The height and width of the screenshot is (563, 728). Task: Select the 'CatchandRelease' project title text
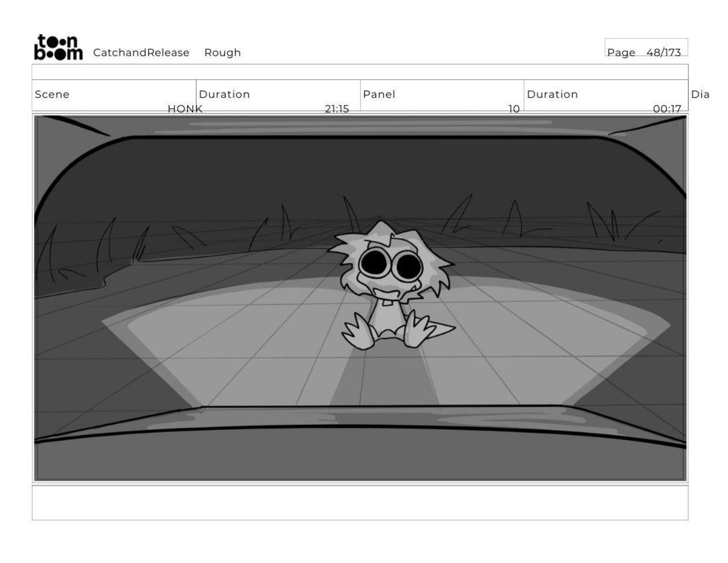(141, 52)
